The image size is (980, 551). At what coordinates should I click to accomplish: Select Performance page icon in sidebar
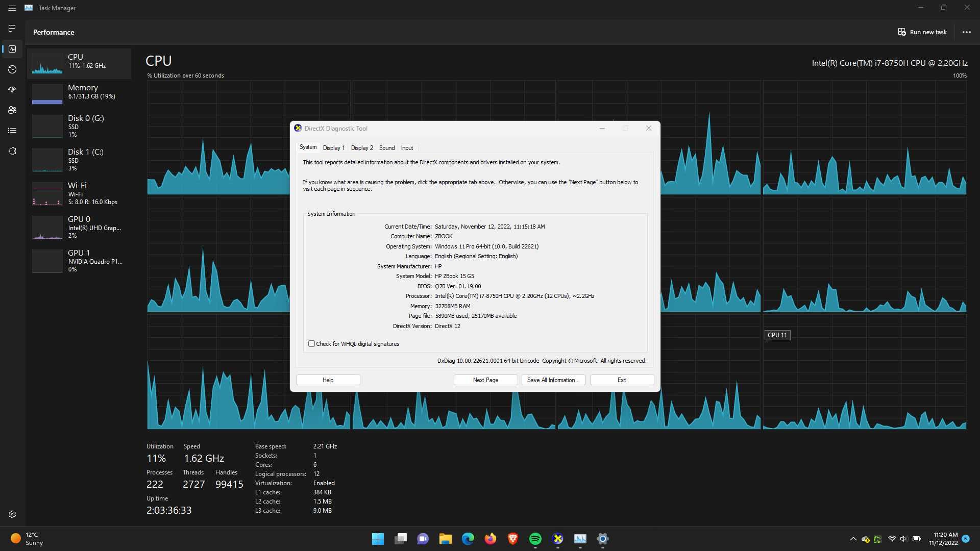click(x=12, y=49)
